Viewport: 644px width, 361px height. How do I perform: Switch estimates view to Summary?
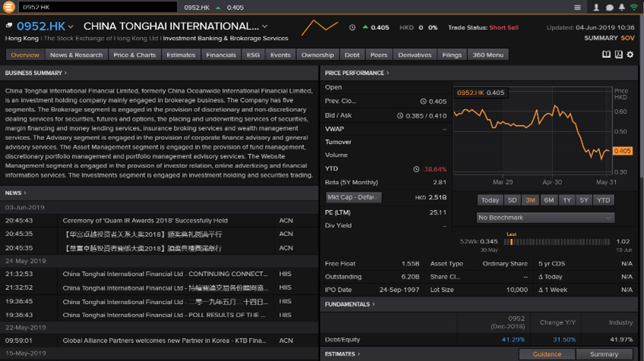[x=605, y=354]
